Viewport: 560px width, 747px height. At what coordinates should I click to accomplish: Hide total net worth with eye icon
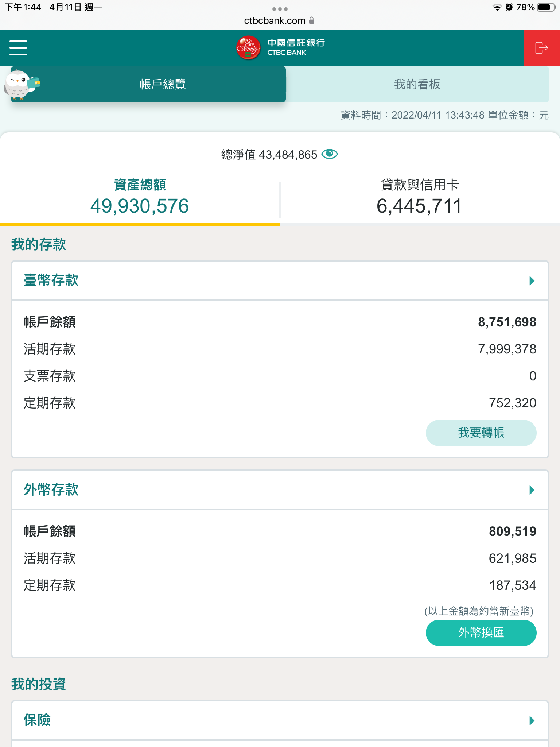(x=330, y=154)
